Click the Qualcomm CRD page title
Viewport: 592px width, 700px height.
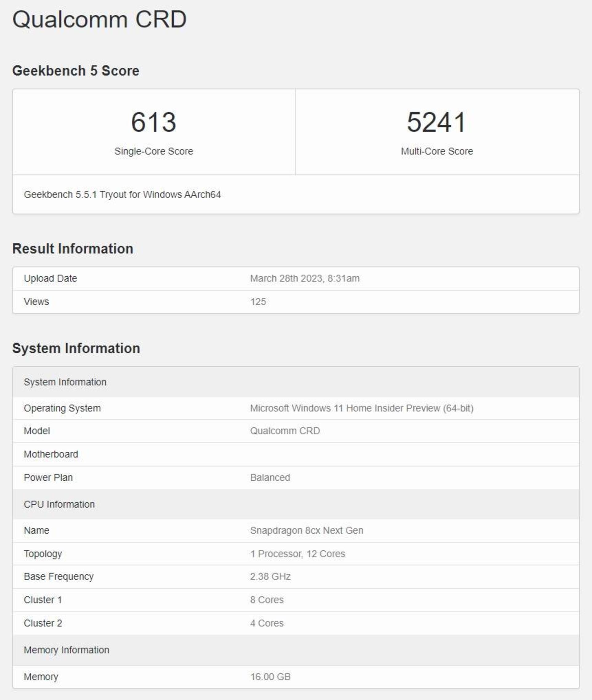[x=99, y=19]
